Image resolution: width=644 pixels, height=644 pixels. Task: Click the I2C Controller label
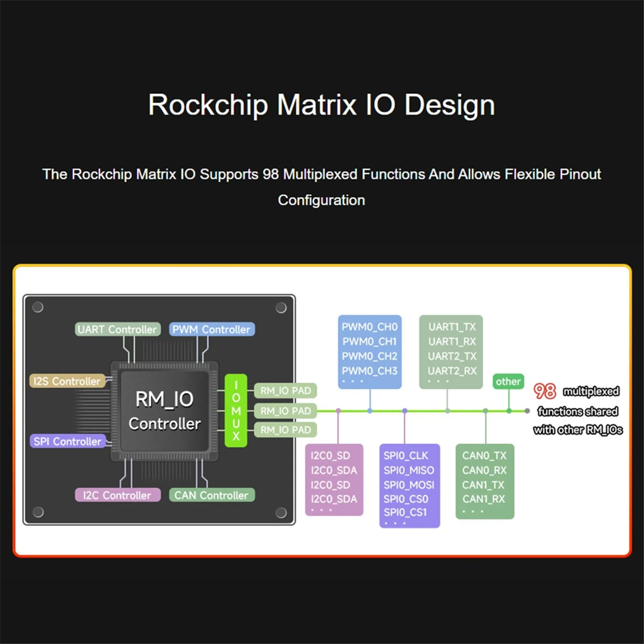point(118,495)
